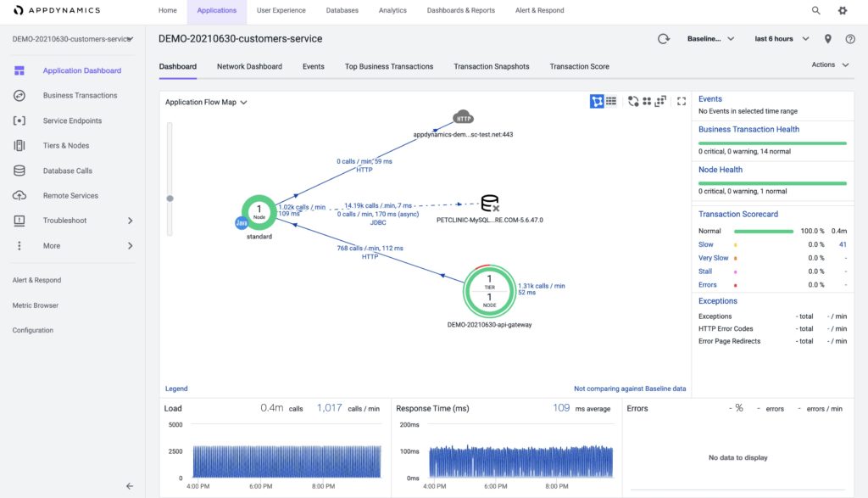Switch to grid list view toggle
This screenshot has width=868, height=498.
(611, 101)
